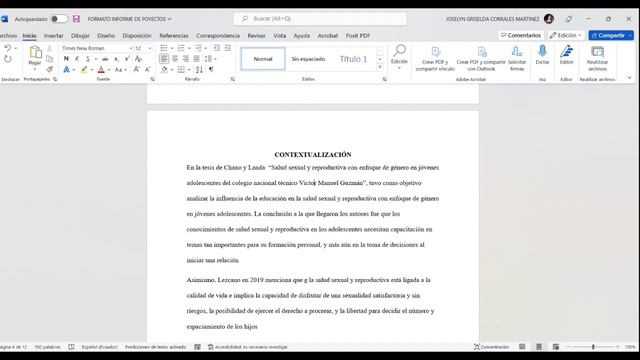Open the Referencias tab
The width and height of the screenshot is (640, 360).
tap(174, 36)
